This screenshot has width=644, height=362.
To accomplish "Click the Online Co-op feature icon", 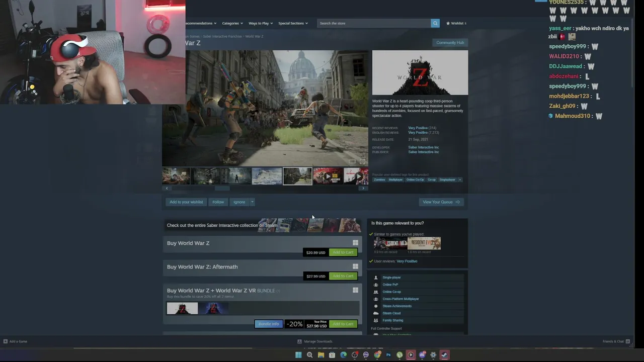I will (375, 292).
